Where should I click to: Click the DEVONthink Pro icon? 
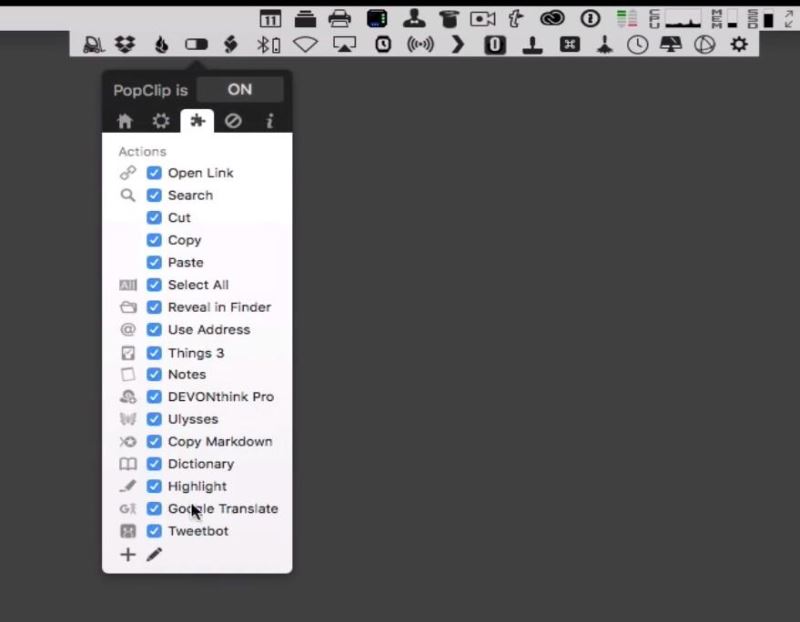[128, 396]
